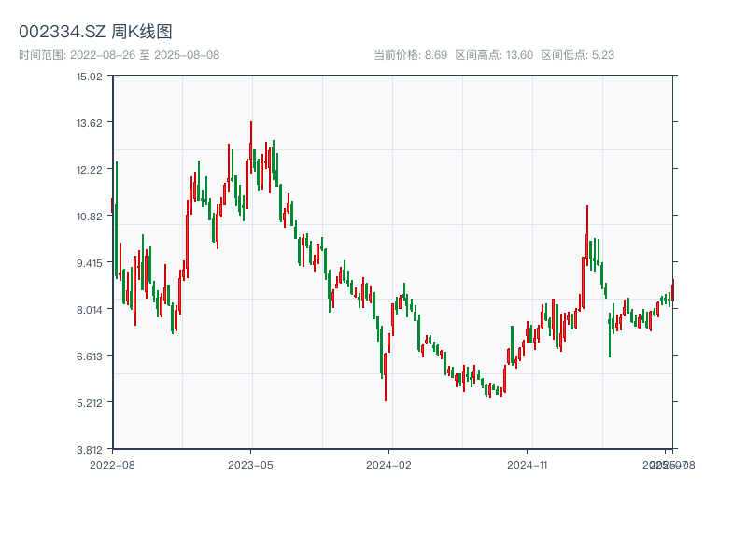Image resolution: width=747 pixels, height=560 pixels.
Task: Click the x-axis label 2022-08
Action: (112, 465)
